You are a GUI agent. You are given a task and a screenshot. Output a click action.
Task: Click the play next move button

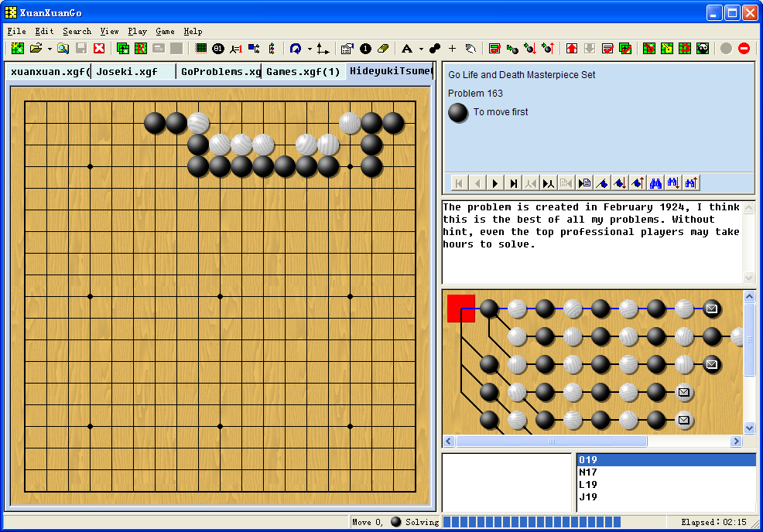[495, 183]
